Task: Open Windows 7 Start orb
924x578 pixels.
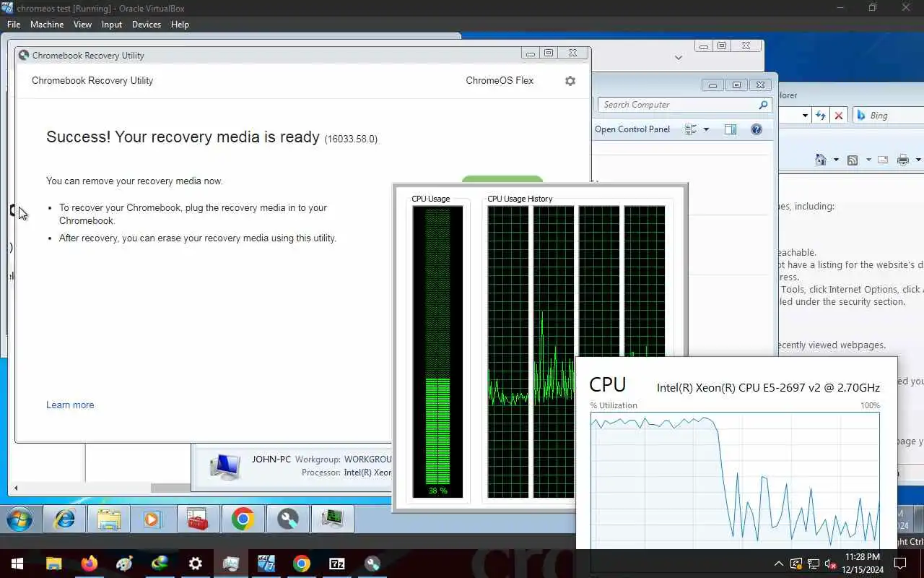Action: 19,519
